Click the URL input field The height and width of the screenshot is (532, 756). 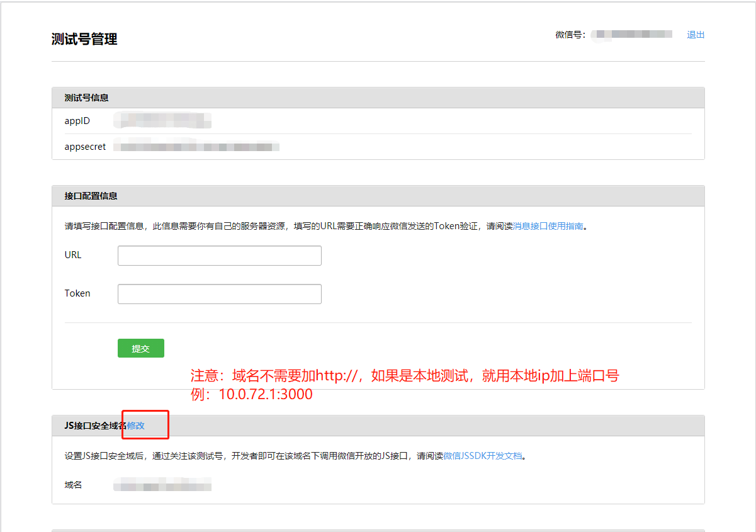(219, 255)
